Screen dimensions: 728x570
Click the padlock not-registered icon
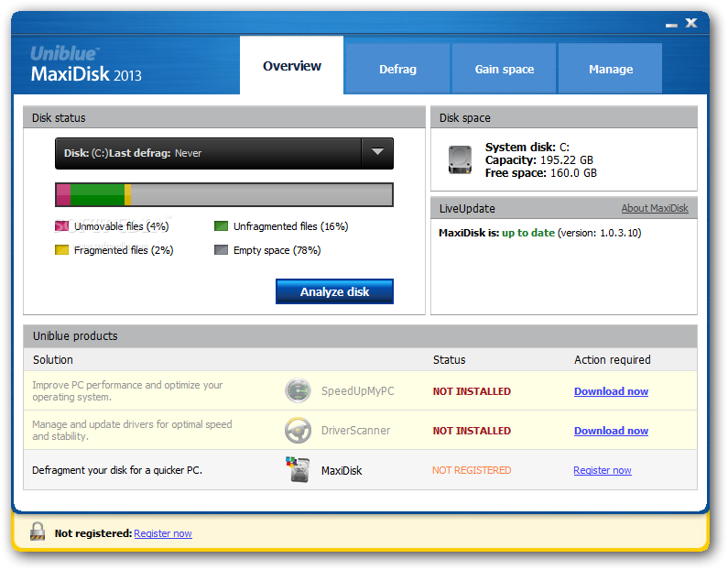point(38,532)
